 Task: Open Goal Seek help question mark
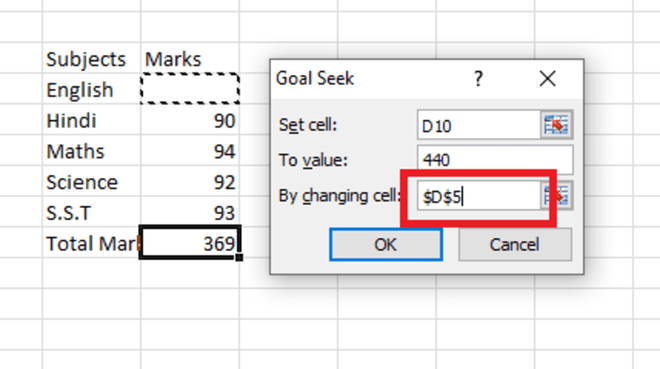click(478, 79)
